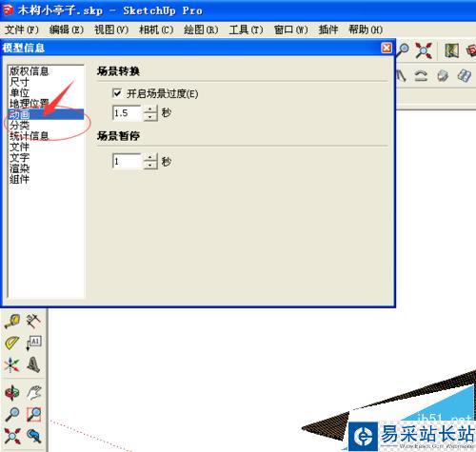Click the scene pause 1 second field
476x452 pixels.
pos(127,162)
